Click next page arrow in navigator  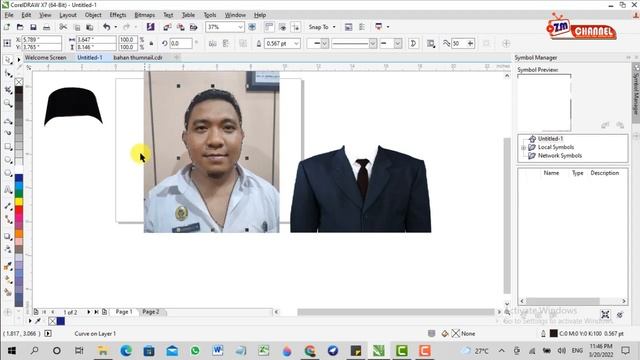(89, 312)
